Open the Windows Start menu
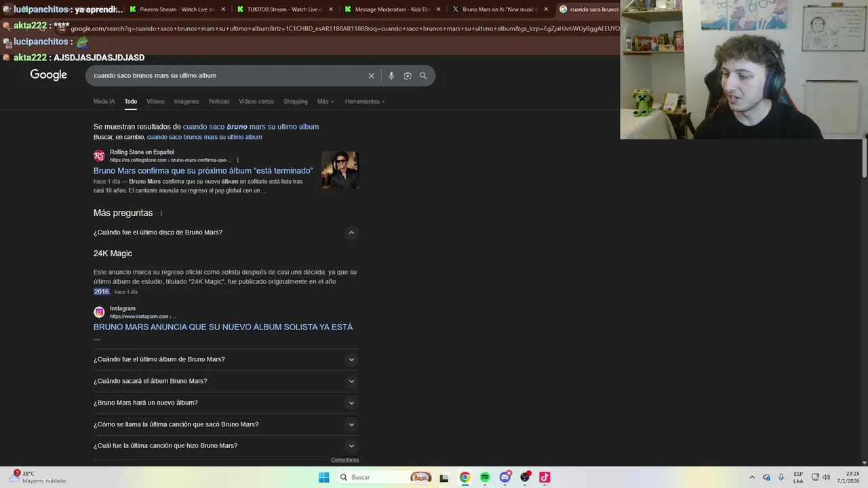This screenshot has height=488, width=868. pyautogui.click(x=324, y=477)
